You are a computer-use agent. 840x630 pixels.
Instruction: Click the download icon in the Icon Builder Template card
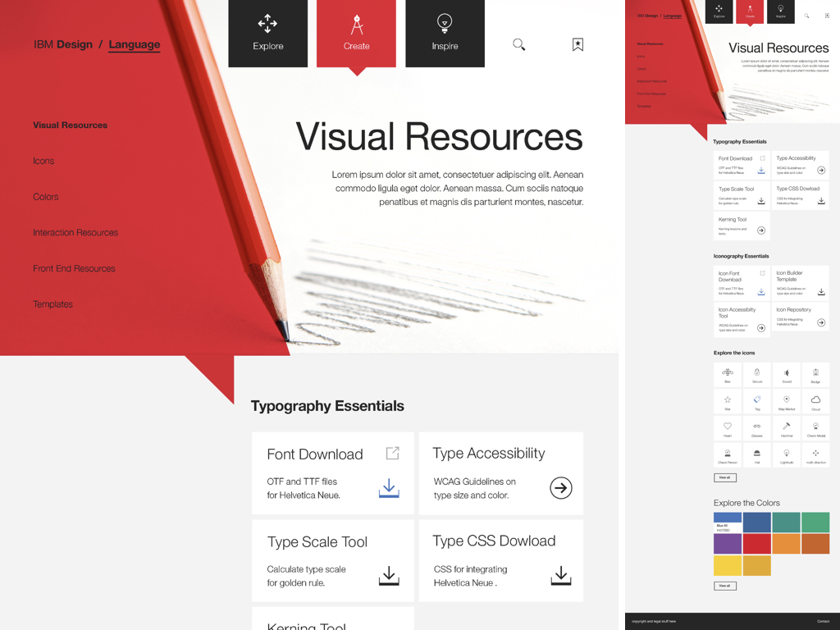click(x=820, y=292)
